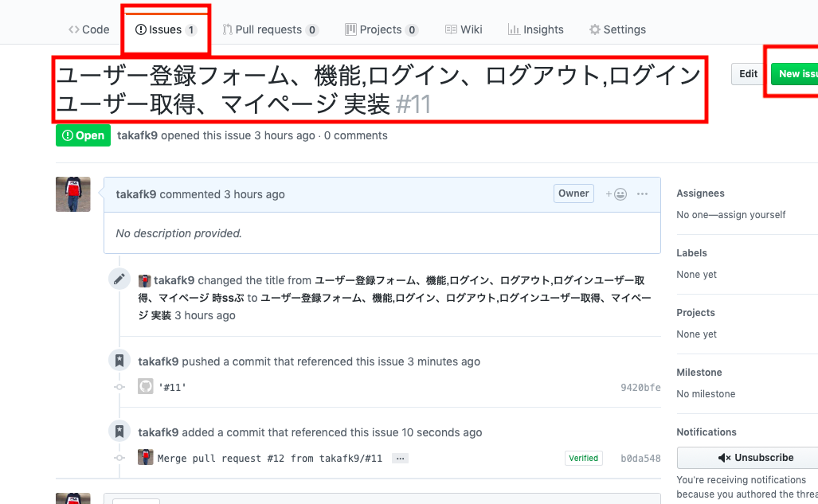Viewport: 818px width, 504px height.
Task: Expand the truncated merge commit message ellipsis
Action: [400, 458]
